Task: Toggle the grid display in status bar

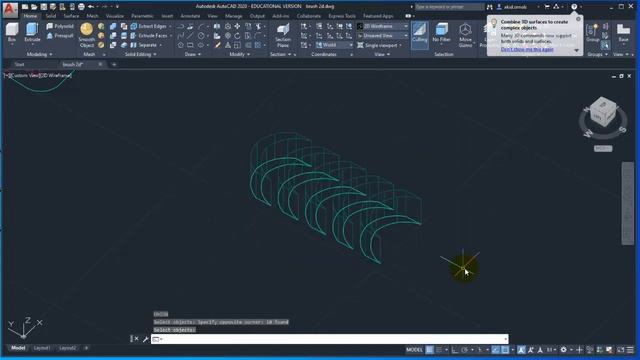Action: coord(429,350)
